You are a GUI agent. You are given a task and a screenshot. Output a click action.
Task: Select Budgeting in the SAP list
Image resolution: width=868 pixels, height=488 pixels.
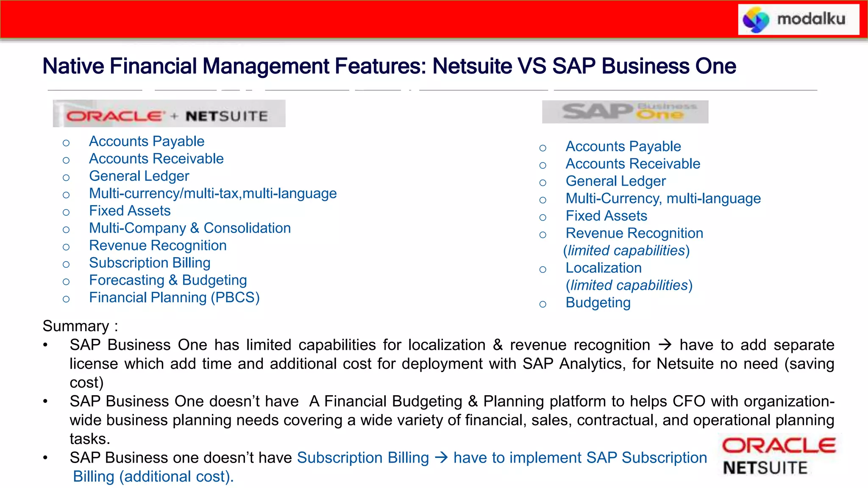(598, 303)
